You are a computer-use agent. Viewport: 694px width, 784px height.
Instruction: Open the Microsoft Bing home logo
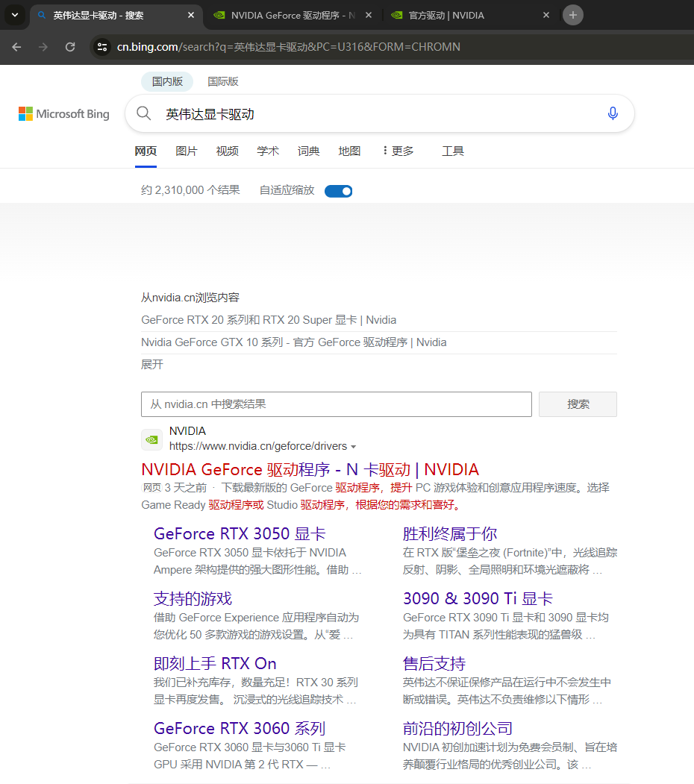click(x=63, y=114)
